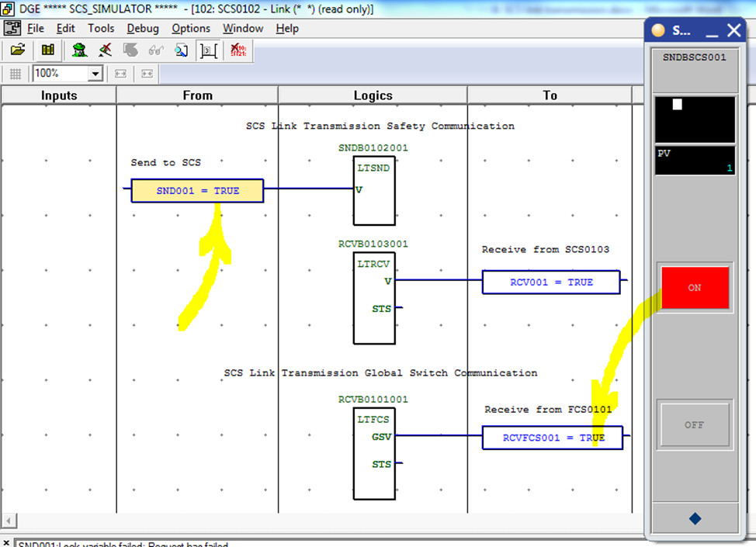Open the Tools menu

coord(101,29)
